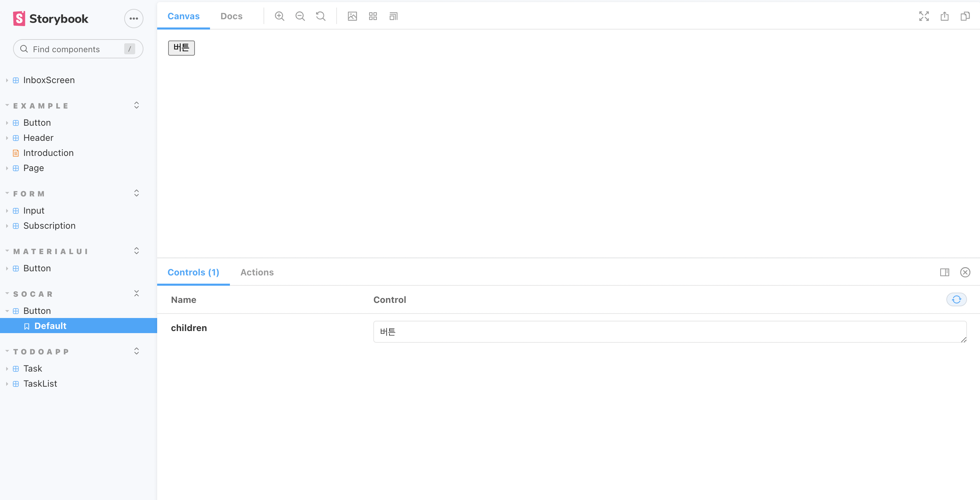Screen dimensions: 980x500
Task: Reset zoom with the toolbar icon
Action: 321,16
